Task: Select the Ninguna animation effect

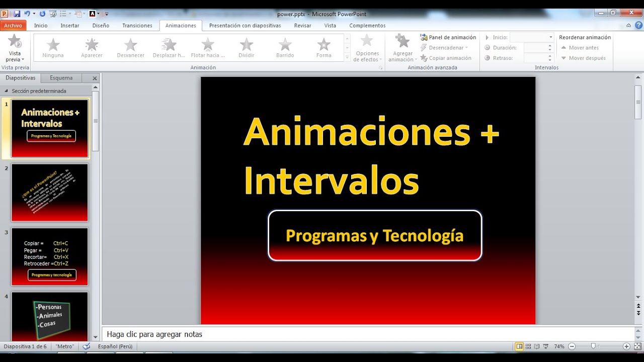Action: click(x=53, y=48)
